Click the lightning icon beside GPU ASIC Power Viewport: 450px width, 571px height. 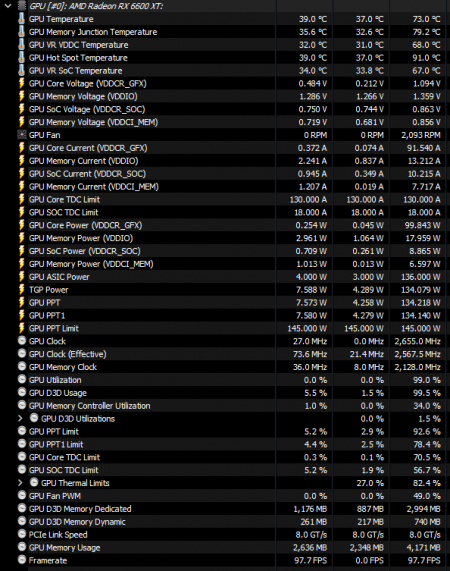click(x=21, y=277)
